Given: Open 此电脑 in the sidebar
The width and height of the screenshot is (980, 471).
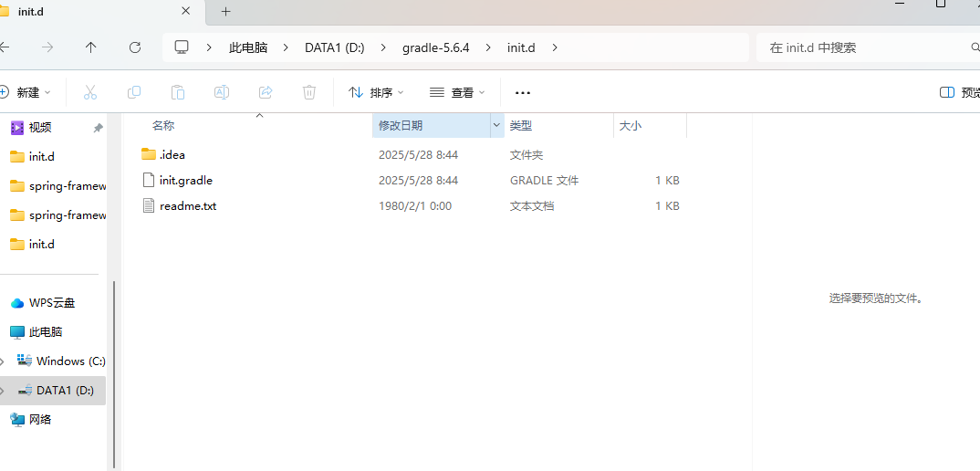Looking at the screenshot, I should 45,332.
